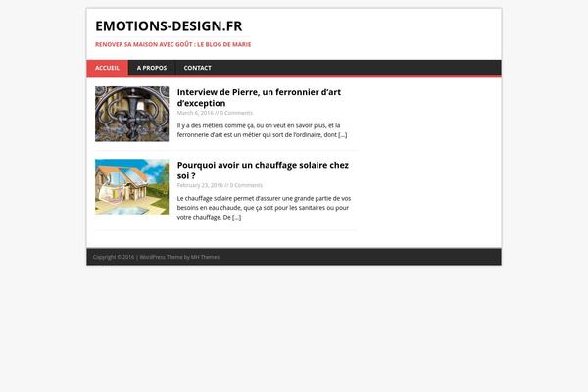This screenshot has width=588, height=392.
Task: Click the excerpt starting 'Le chauffage solaire permet'
Action: (264, 208)
